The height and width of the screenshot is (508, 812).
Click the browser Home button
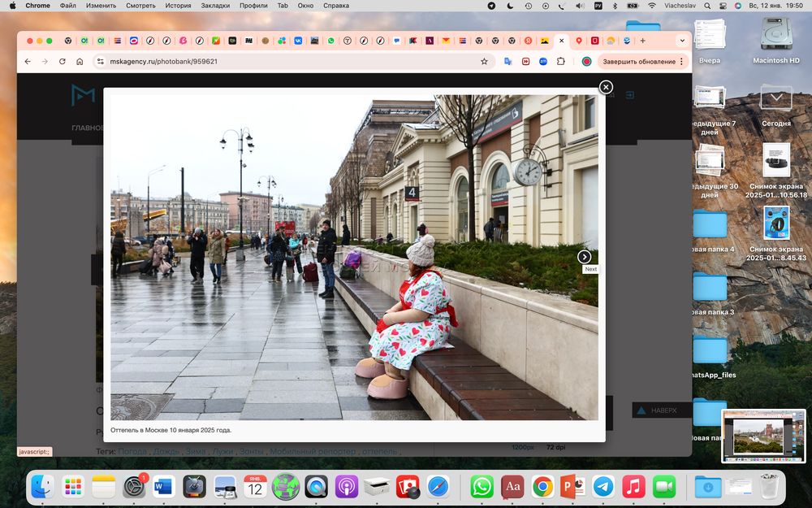[80, 61]
